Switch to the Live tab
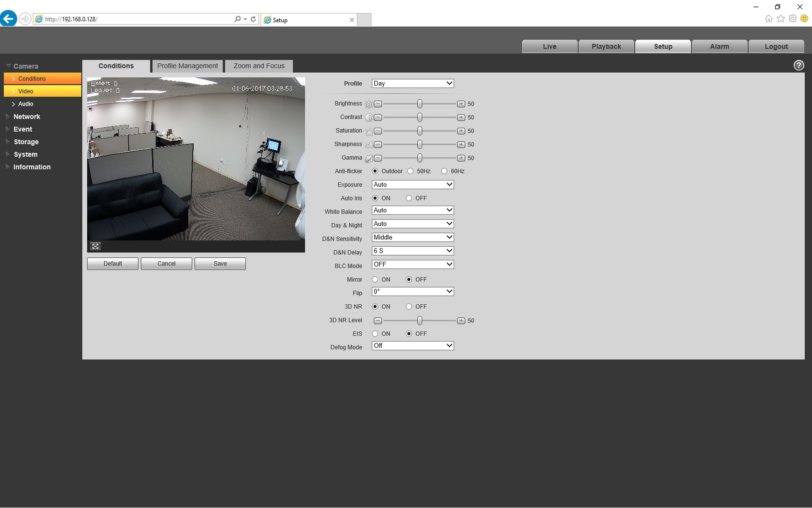812x508 pixels. coord(550,47)
